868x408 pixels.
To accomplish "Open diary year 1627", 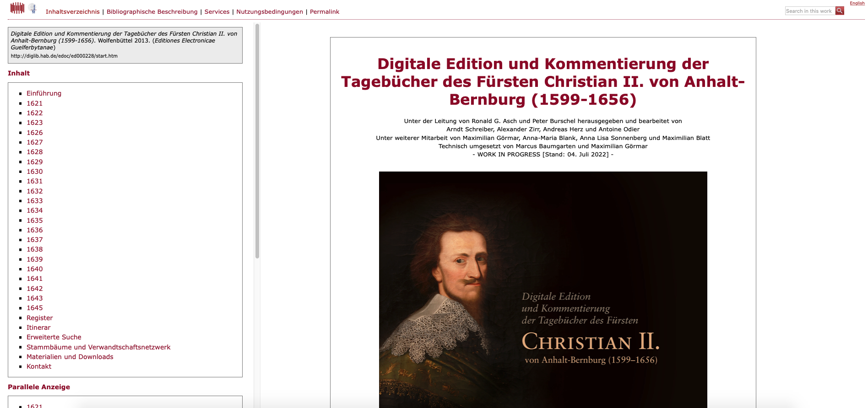I will point(35,142).
